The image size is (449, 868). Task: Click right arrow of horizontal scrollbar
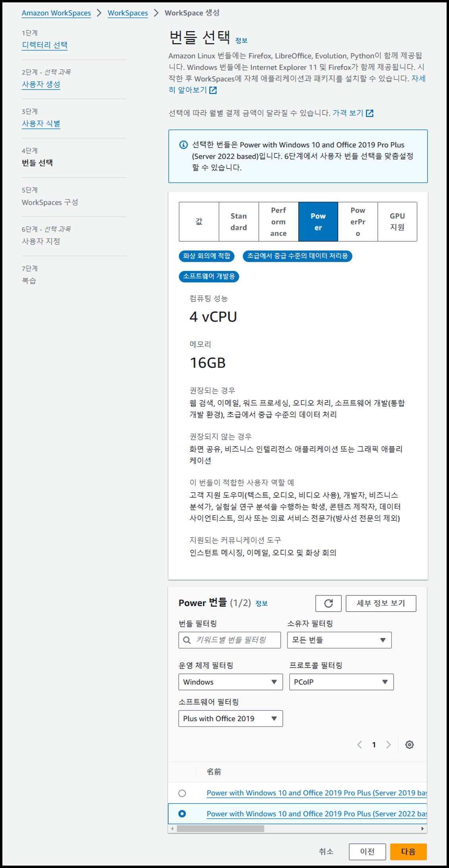coord(422,828)
